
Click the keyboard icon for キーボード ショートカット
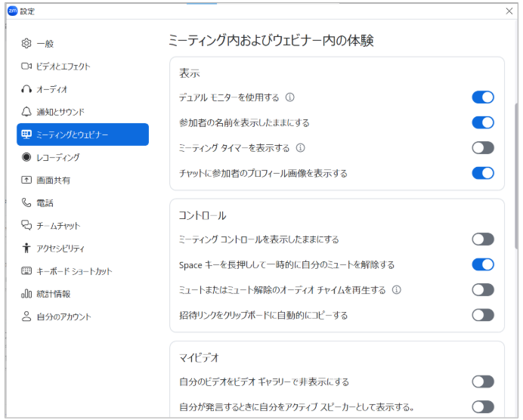pyautogui.click(x=26, y=270)
